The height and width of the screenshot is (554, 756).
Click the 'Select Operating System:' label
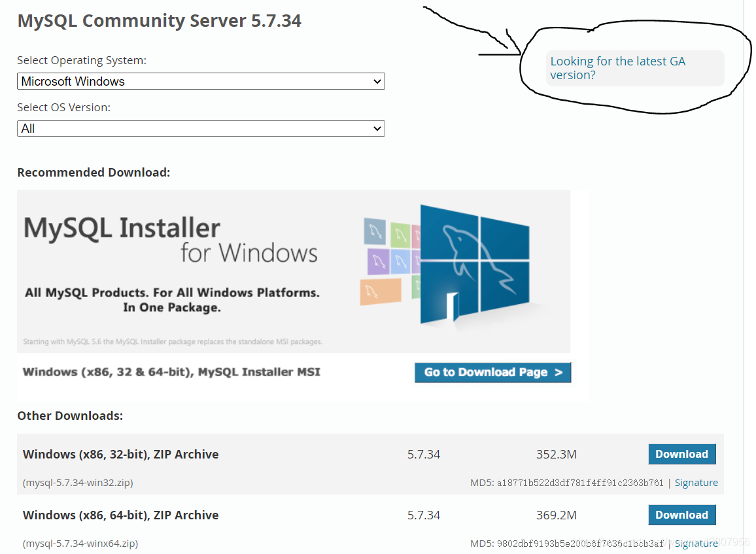point(82,60)
